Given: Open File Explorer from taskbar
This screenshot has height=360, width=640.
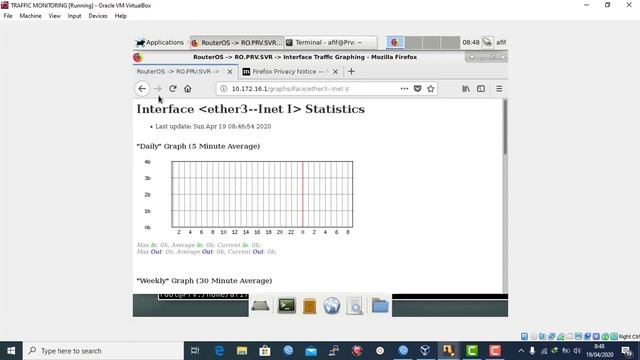Looking at the screenshot, I should point(242,351).
